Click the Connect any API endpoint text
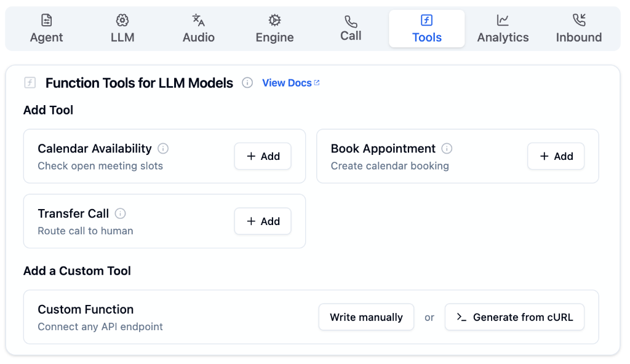Screen dimensions: 630x364 (x=100, y=326)
